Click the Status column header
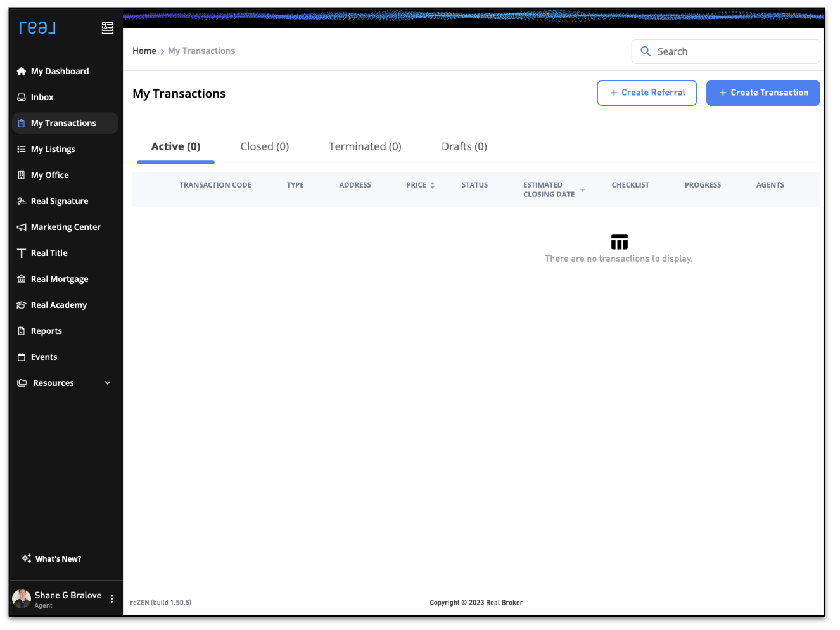This screenshot has height=630, width=840. click(x=474, y=186)
